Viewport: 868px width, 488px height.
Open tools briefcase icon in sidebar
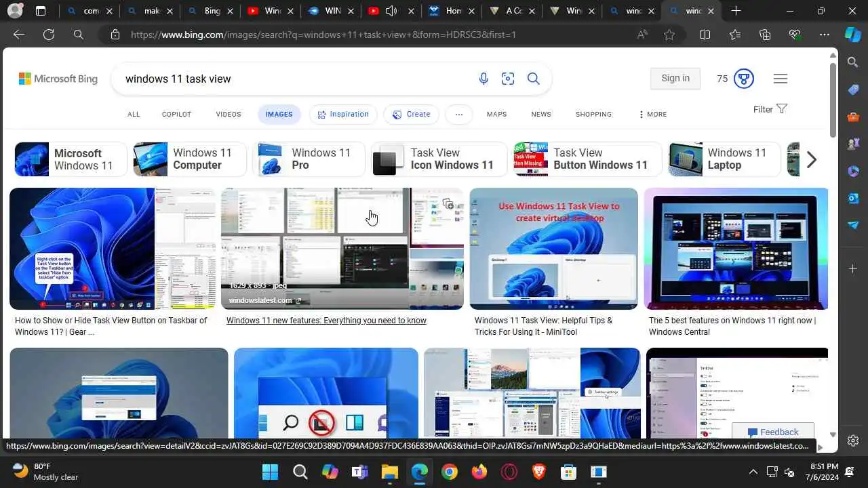click(853, 117)
